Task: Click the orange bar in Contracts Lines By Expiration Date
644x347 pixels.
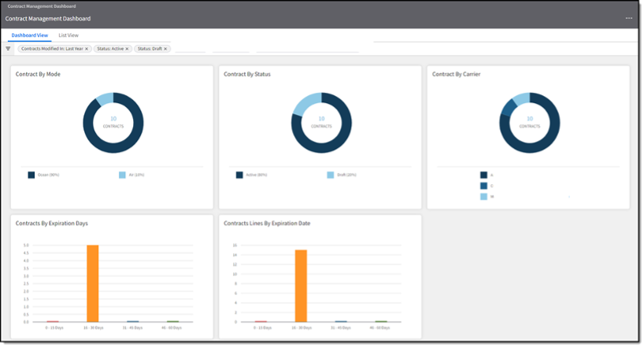Action: (x=301, y=286)
